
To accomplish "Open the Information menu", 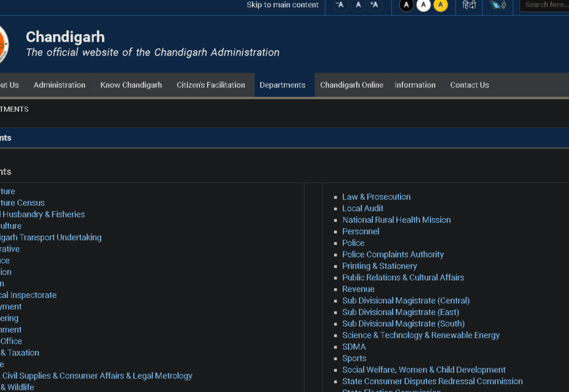I will coord(415,85).
